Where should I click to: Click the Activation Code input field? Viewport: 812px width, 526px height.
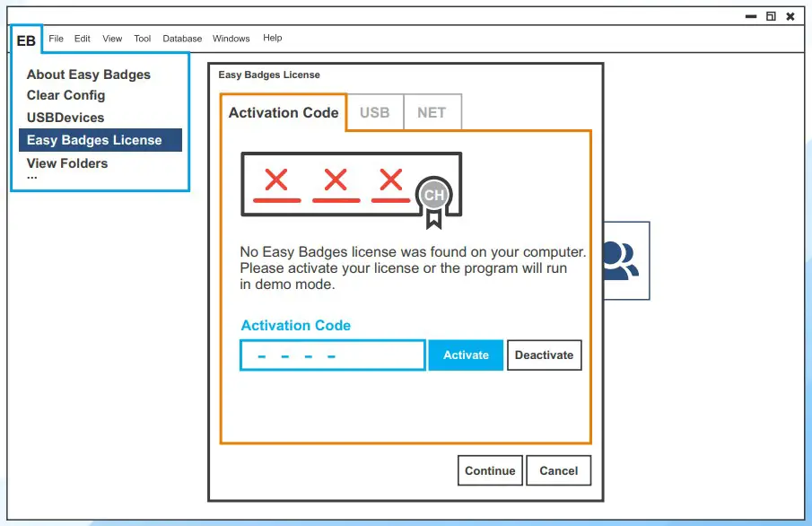point(333,355)
